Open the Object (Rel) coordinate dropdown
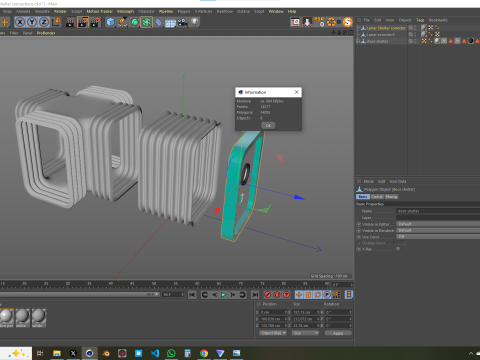Image resolution: width=480 pixels, height=360 pixels. click(273, 333)
